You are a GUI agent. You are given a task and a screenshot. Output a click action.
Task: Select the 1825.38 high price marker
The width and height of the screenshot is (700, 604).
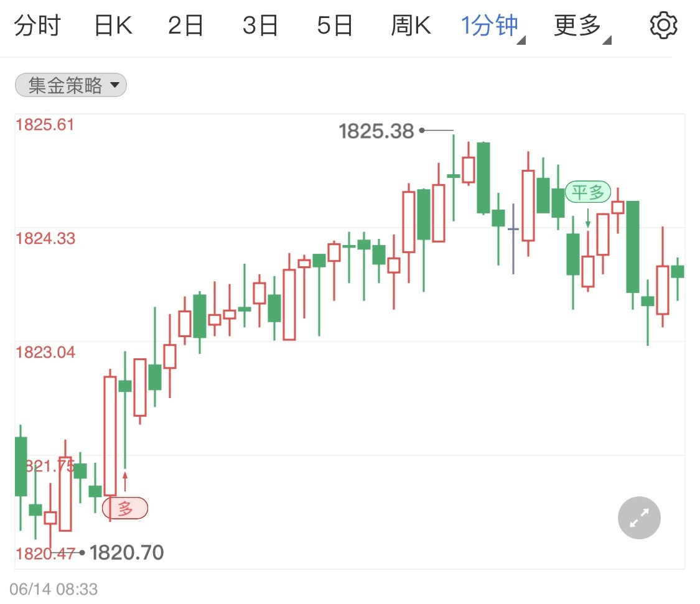tap(376, 131)
